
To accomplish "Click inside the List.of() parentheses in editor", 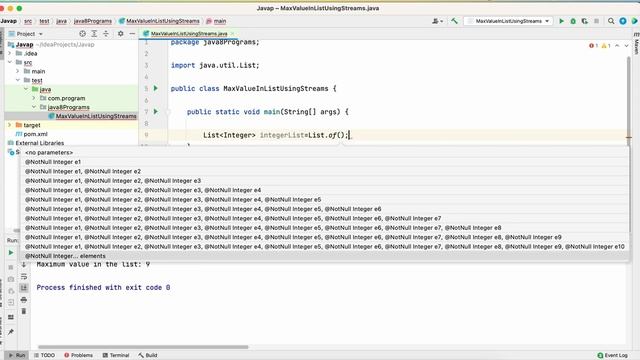I will [342, 135].
